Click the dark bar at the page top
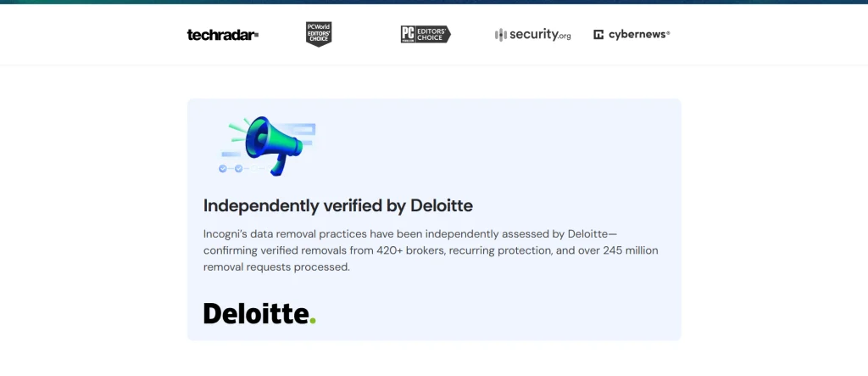868x376 pixels. 434,2
